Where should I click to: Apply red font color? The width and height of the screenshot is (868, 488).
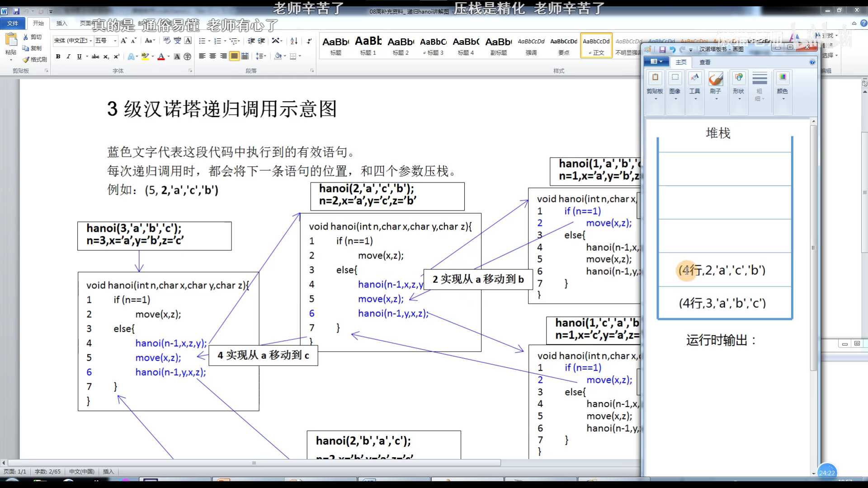[161, 56]
